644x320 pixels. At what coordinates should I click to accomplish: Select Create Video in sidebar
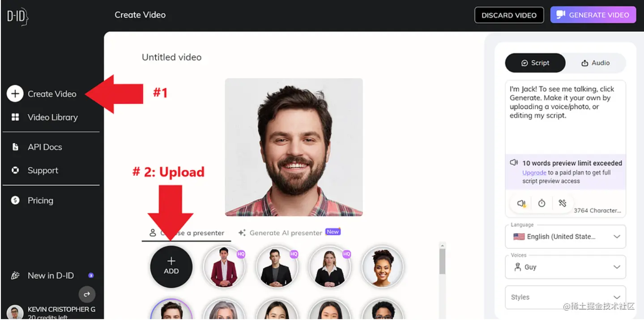(x=52, y=94)
